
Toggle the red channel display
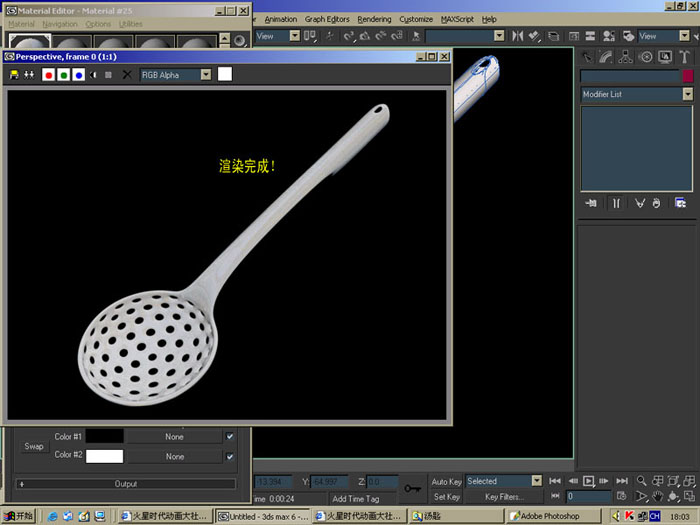coord(48,75)
